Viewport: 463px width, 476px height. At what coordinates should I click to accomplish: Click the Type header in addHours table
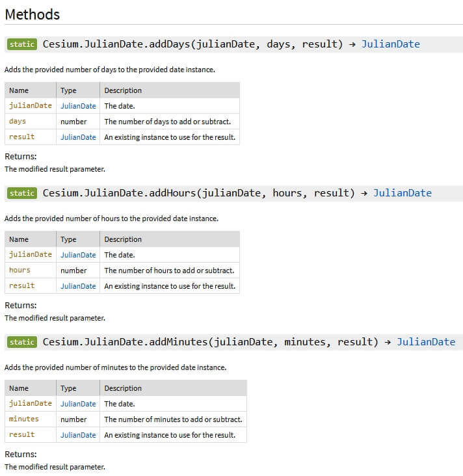click(x=68, y=239)
